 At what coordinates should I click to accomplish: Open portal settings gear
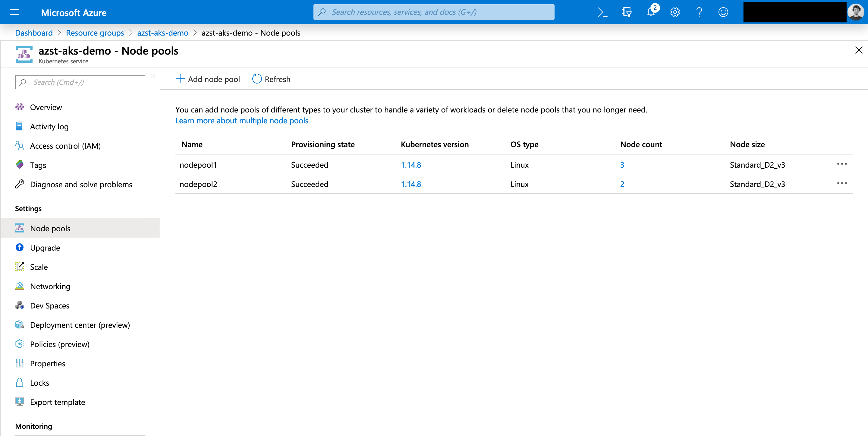[675, 12]
